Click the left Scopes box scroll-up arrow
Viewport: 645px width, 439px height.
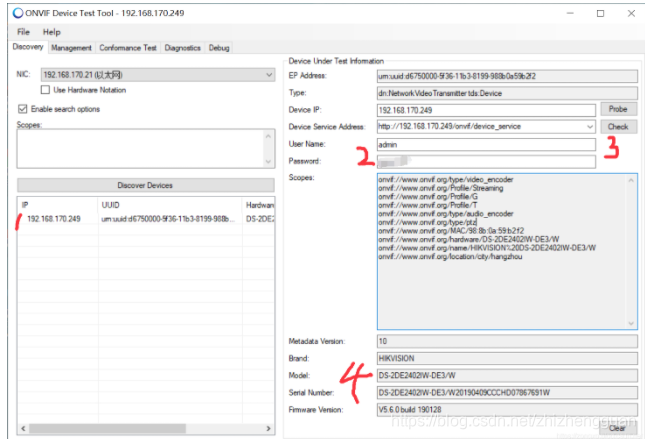pyautogui.click(x=268, y=136)
